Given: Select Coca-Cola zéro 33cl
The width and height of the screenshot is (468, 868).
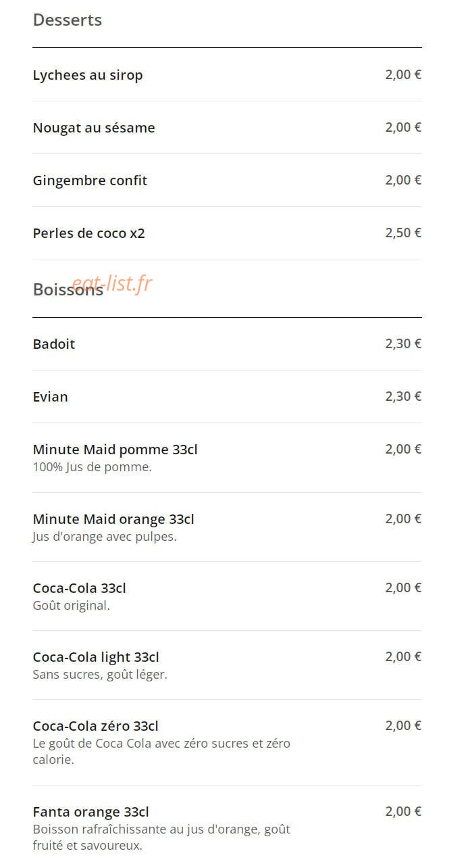Looking at the screenshot, I should pyautogui.click(x=227, y=742).
